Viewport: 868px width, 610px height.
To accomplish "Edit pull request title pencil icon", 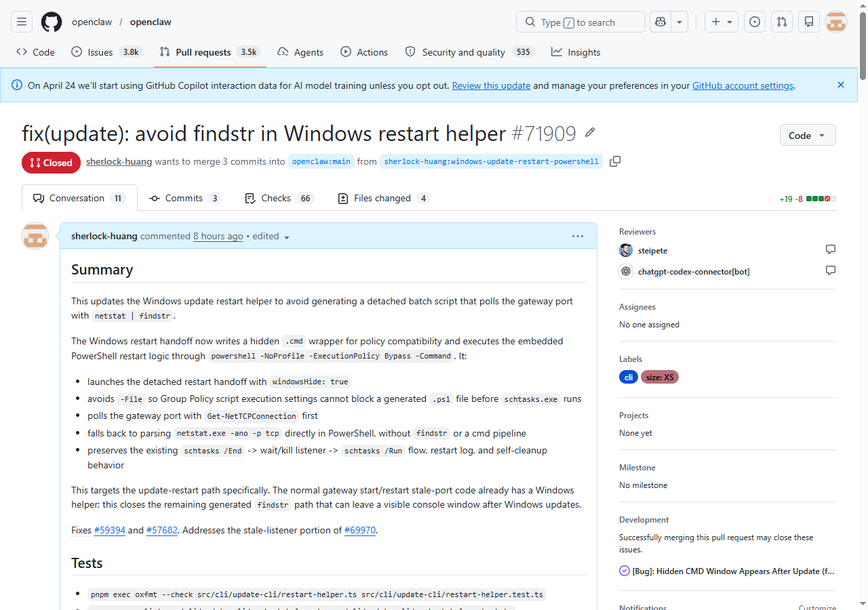I will (590, 132).
